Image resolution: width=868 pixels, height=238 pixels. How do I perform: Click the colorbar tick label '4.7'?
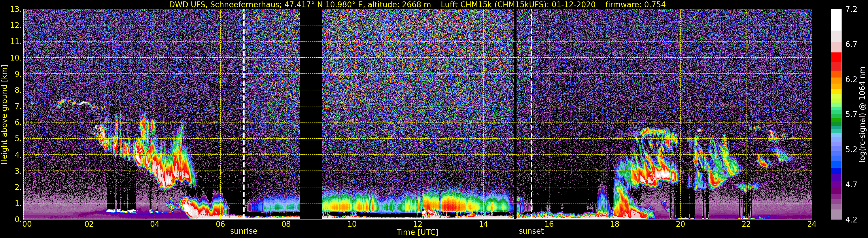[851, 184]
